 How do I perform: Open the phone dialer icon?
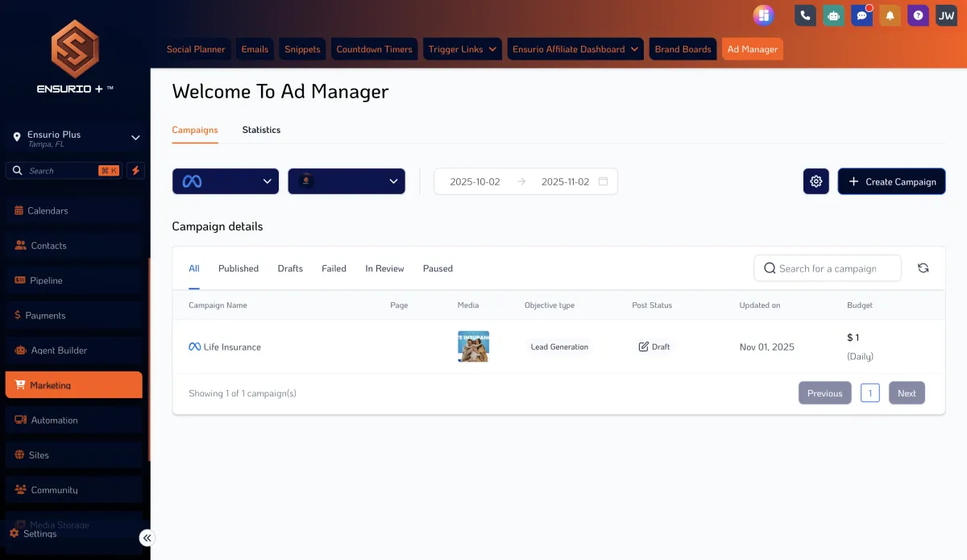tap(805, 15)
